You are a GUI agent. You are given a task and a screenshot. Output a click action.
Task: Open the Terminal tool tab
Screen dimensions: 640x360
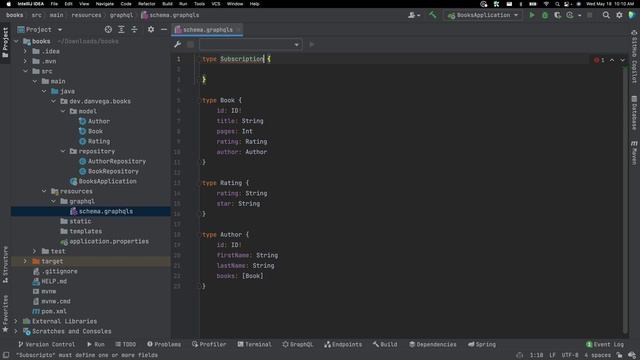(254, 344)
